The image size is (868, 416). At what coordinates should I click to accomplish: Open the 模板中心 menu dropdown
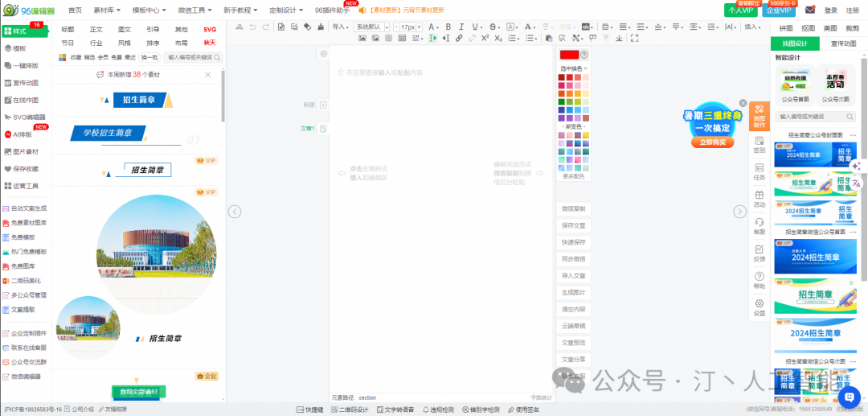[x=149, y=10]
